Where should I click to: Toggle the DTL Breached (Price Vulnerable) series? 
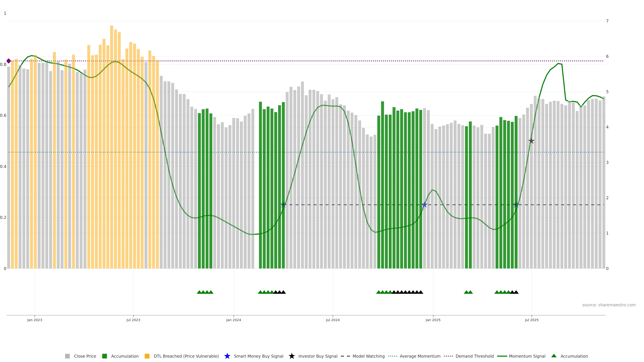pos(186,356)
